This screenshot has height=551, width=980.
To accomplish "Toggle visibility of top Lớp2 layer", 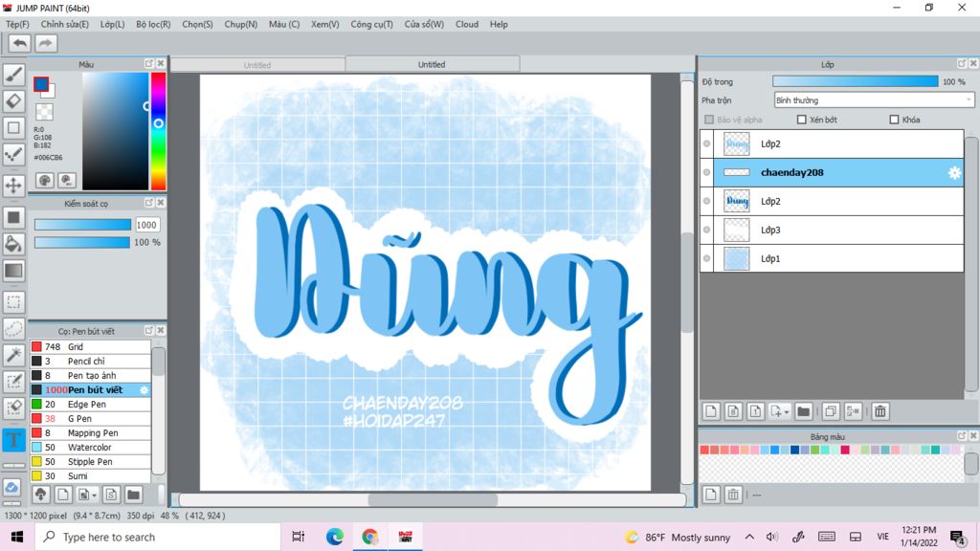I will click(707, 143).
